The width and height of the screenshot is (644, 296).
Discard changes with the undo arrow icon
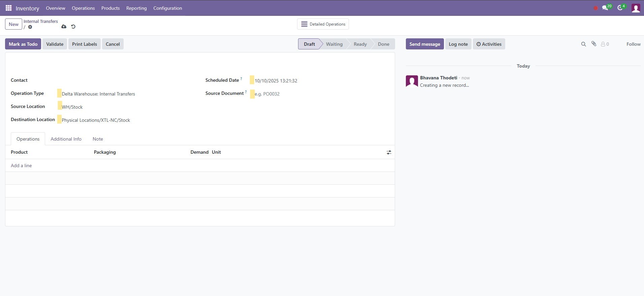tap(73, 27)
